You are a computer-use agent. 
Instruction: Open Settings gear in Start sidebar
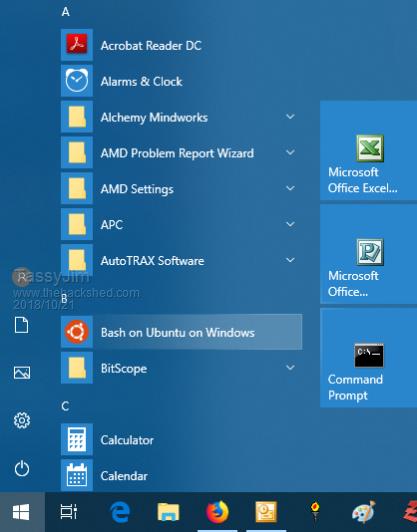pos(22,420)
